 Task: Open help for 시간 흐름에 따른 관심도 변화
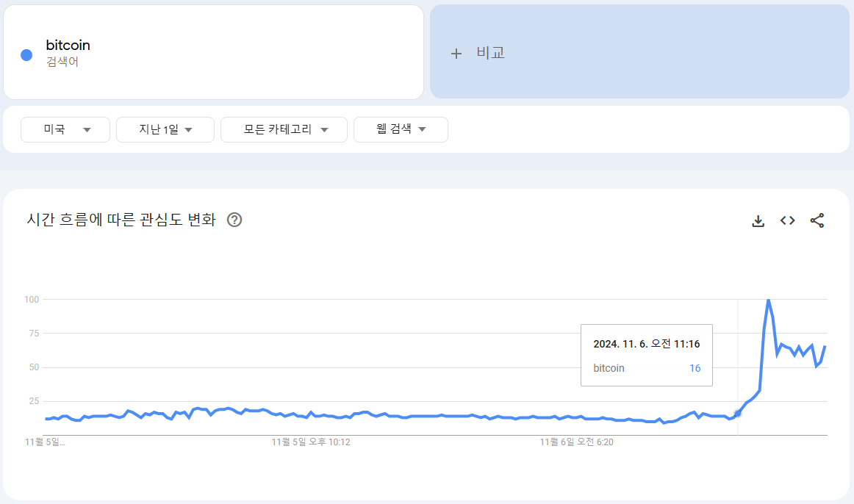click(234, 220)
